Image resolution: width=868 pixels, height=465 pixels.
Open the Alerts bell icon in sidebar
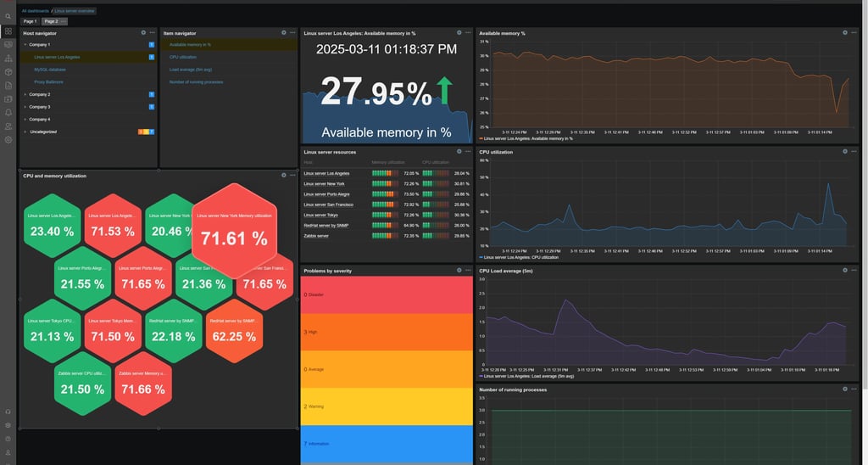click(8, 113)
